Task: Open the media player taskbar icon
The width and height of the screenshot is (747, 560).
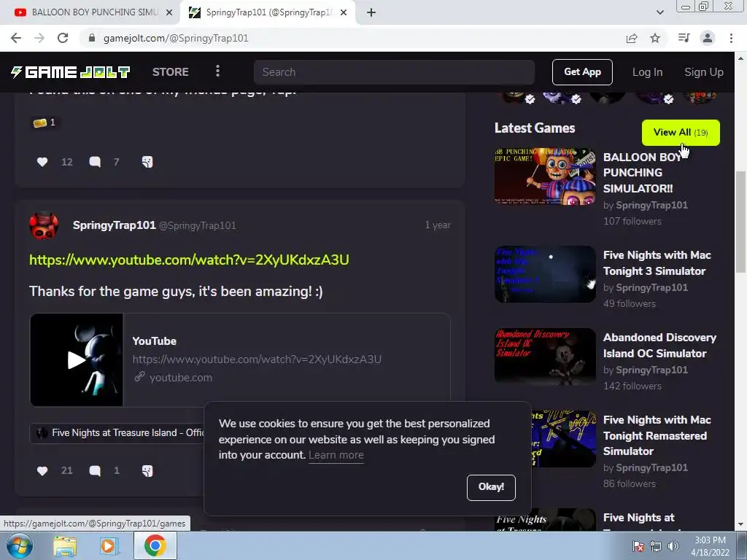Action: [109, 546]
